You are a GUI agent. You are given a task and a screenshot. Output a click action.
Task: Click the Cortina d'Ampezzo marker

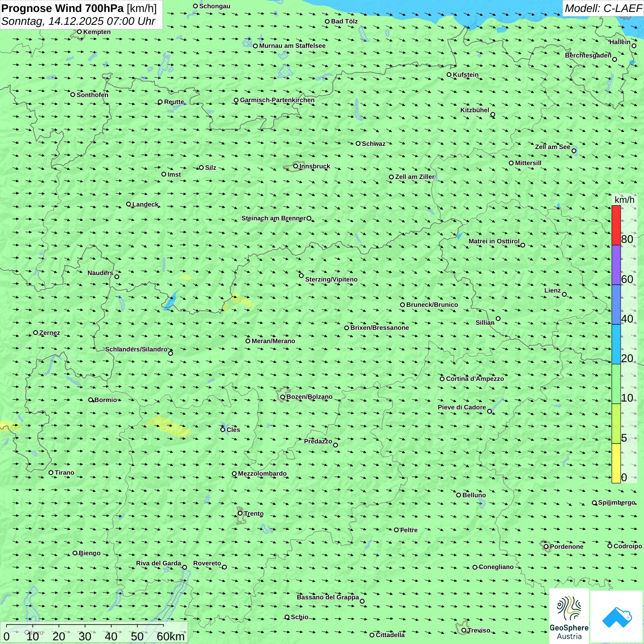click(442, 379)
